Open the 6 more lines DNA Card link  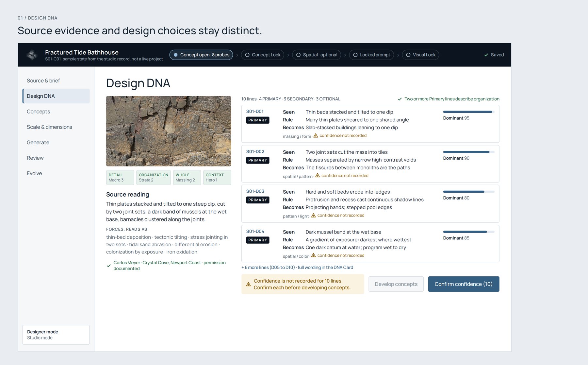pos(297,268)
